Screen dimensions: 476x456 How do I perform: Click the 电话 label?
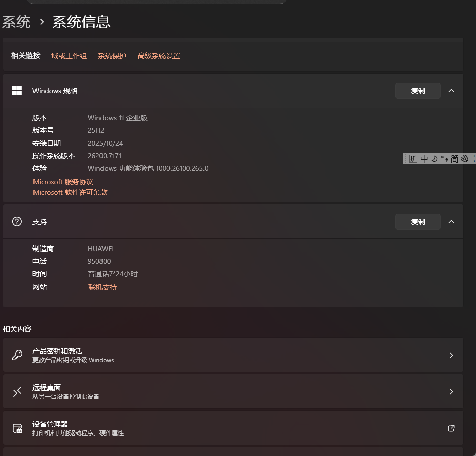tap(40, 261)
